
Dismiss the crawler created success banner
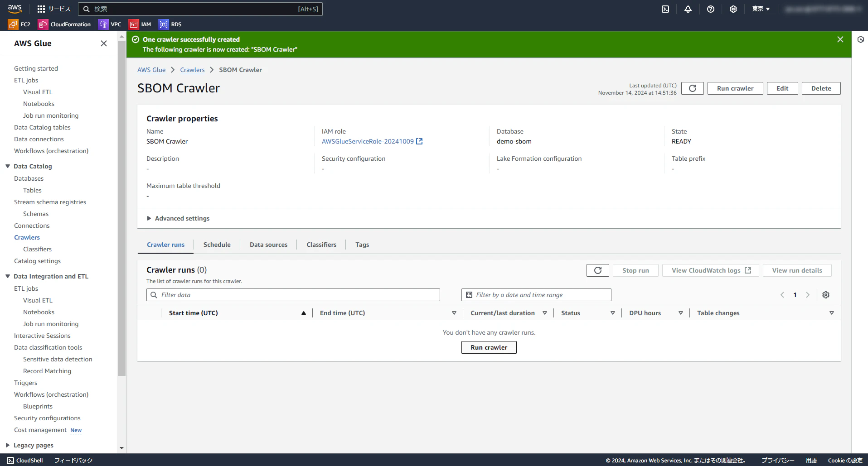[x=840, y=39]
